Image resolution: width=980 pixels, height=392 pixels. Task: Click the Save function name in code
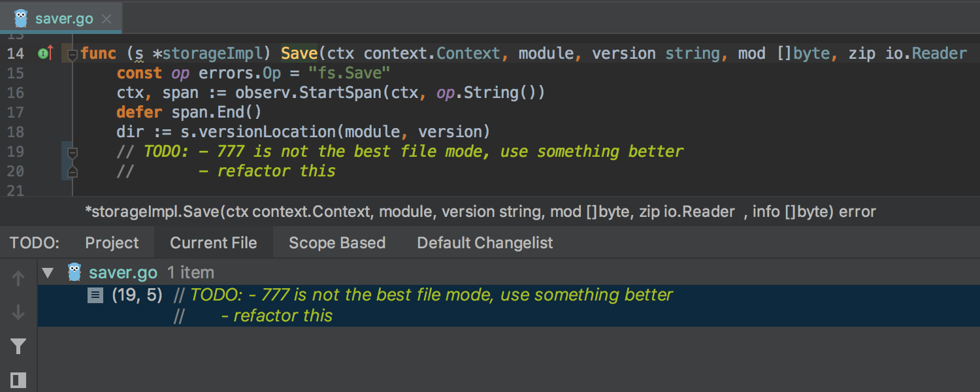click(299, 54)
